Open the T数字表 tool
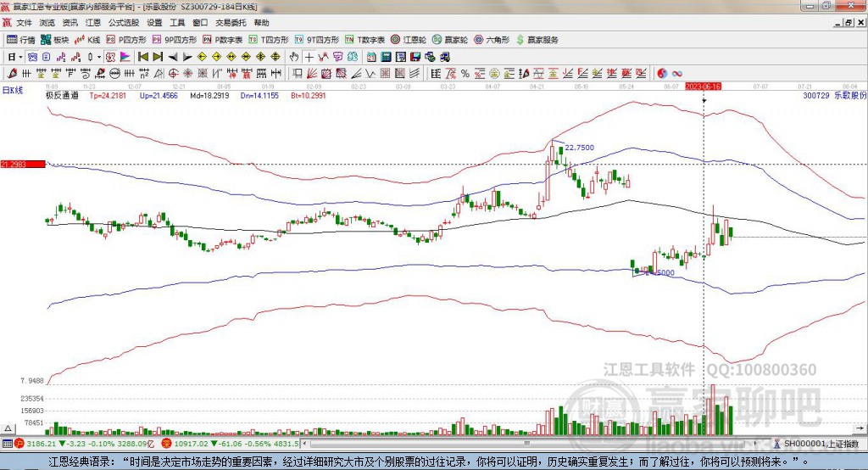The width and height of the screenshot is (868, 470). click(364, 40)
